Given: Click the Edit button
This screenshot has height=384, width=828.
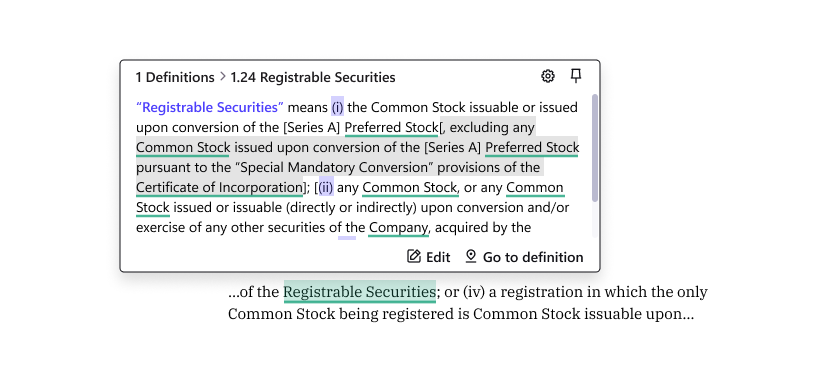Looking at the screenshot, I should 428,257.
